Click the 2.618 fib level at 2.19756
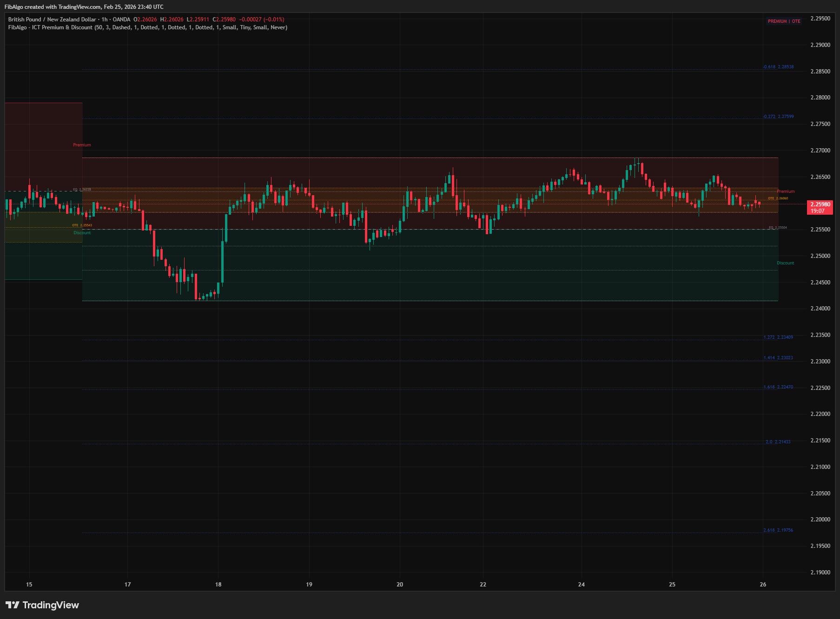The image size is (840, 619). click(779, 530)
